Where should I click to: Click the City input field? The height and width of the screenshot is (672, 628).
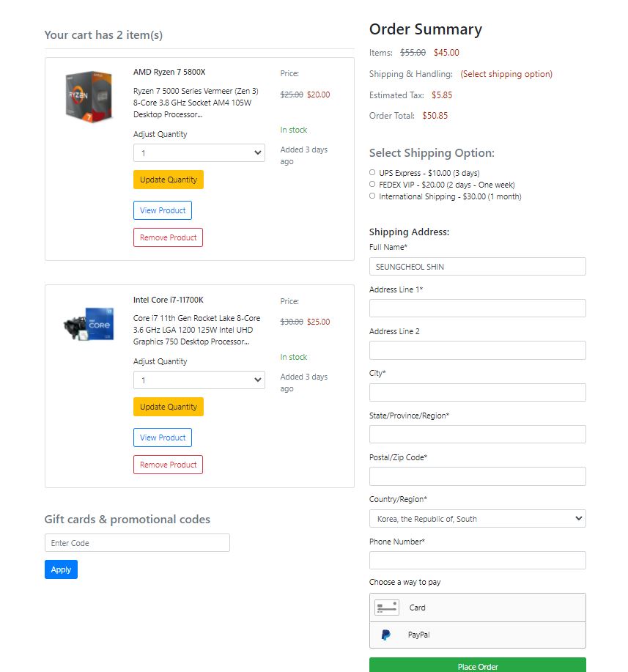click(478, 392)
